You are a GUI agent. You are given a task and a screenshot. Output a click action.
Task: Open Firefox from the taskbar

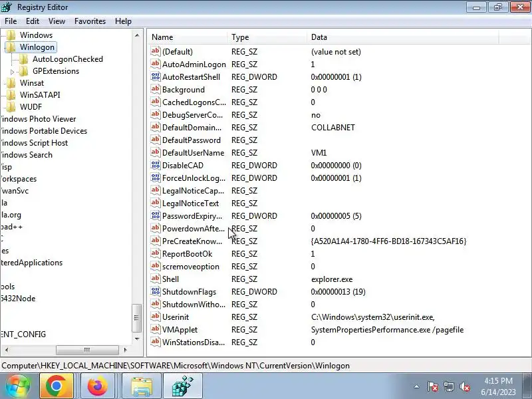[98, 386]
